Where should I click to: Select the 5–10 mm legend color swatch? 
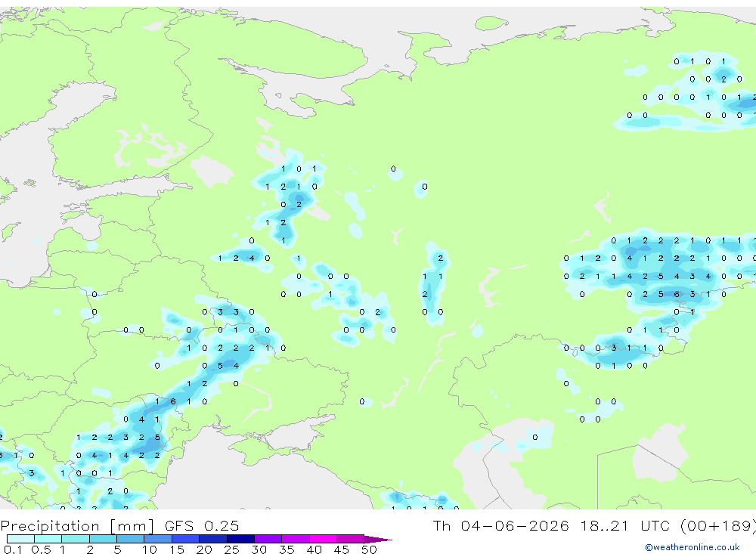point(131,539)
